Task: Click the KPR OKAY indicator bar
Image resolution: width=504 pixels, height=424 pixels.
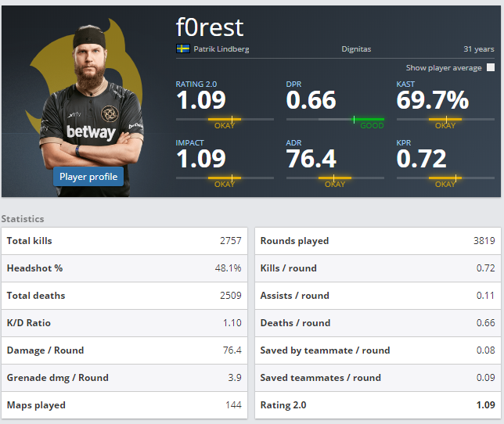Action: point(445,178)
